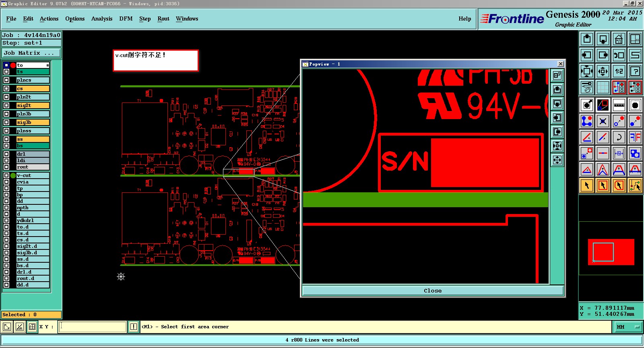Open the Actions menu
This screenshot has height=348, width=644.
49,19
